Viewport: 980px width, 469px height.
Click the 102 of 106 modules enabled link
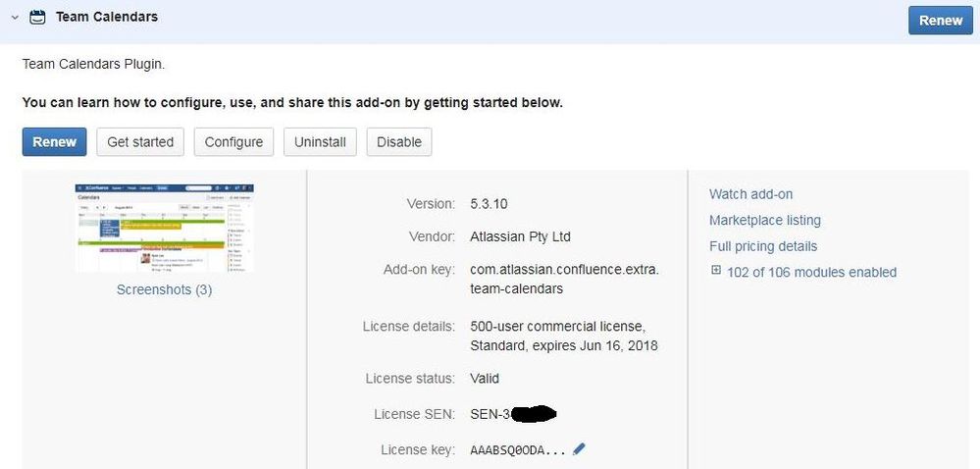(x=812, y=272)
